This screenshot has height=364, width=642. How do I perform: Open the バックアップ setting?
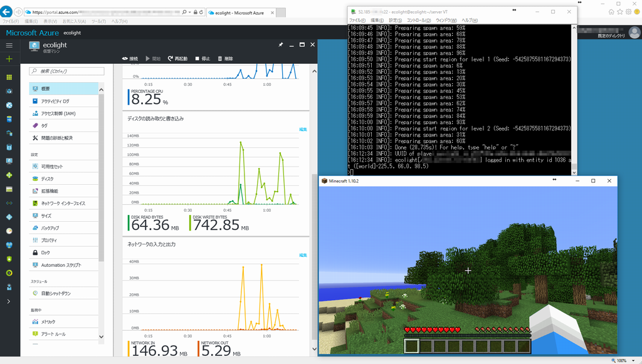pos(64,228)
